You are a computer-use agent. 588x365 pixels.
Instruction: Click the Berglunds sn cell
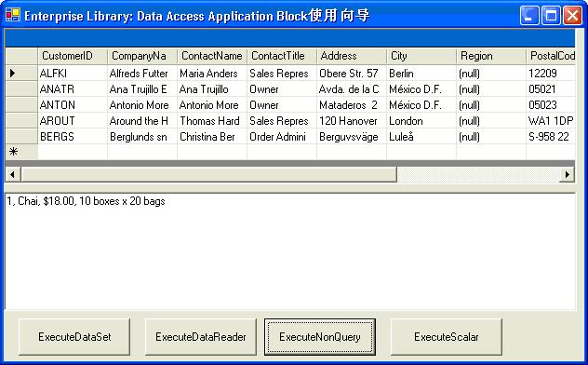click(142, 136)
